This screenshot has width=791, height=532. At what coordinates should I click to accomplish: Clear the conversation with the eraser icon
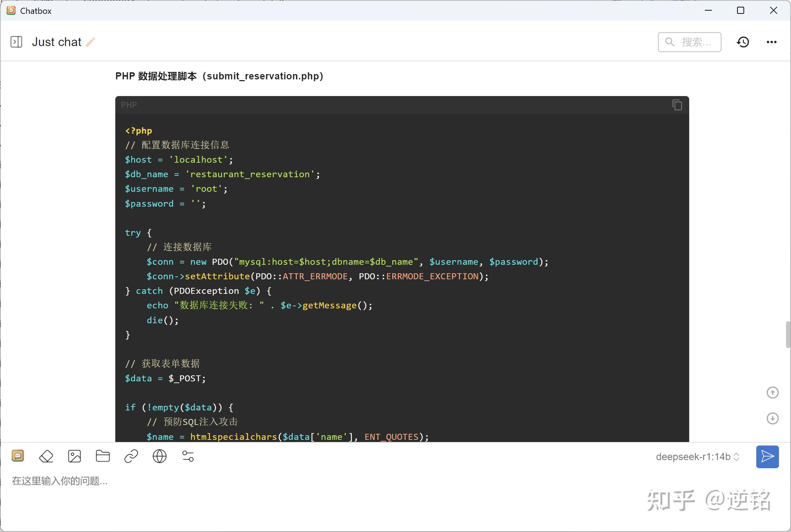point(46,456)
